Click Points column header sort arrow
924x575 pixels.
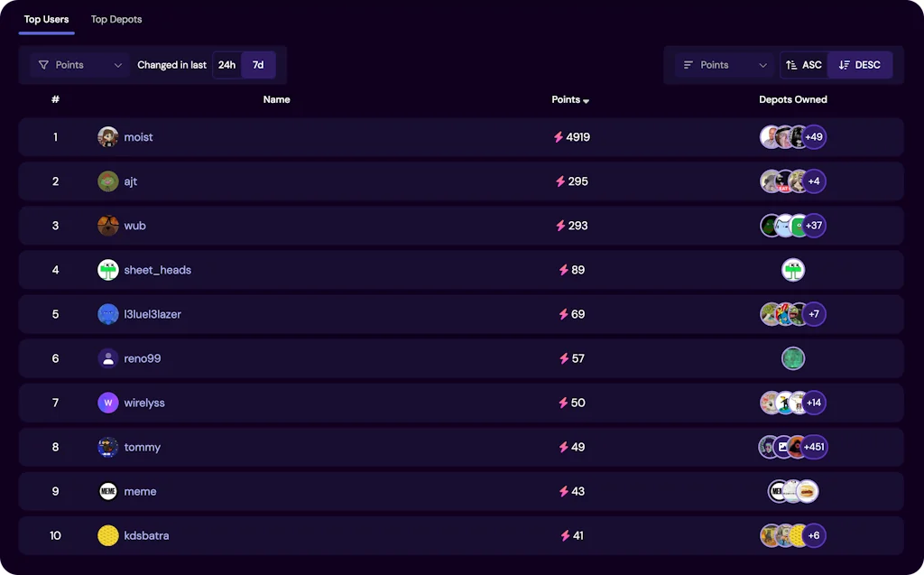pyautogui.click(x=587, y=100)
